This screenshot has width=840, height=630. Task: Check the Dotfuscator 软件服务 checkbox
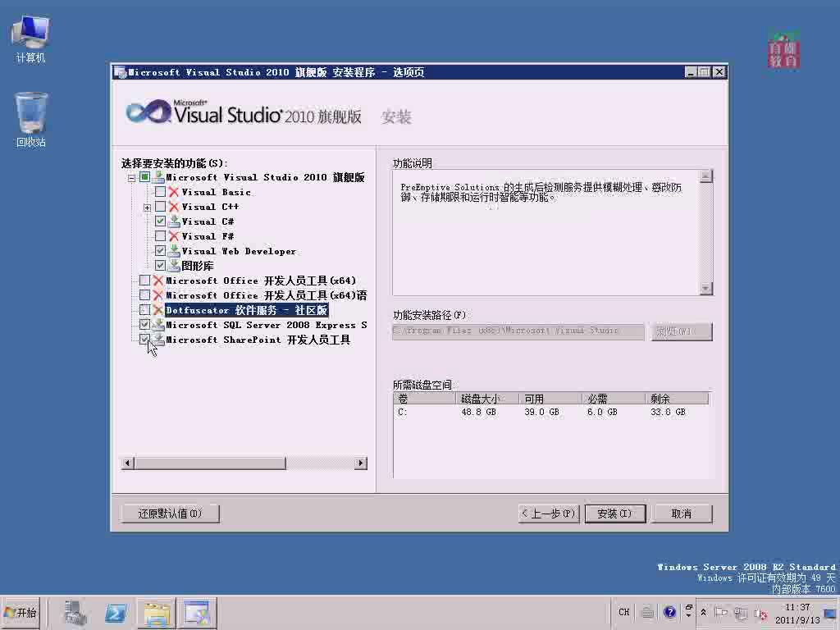click(144, 309)
